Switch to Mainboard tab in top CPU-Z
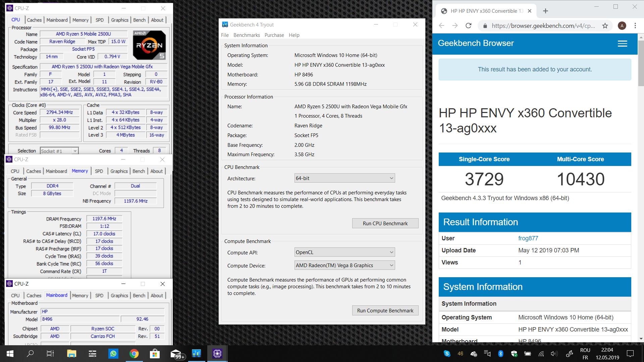The image size is (644, 362). [57, 20]
